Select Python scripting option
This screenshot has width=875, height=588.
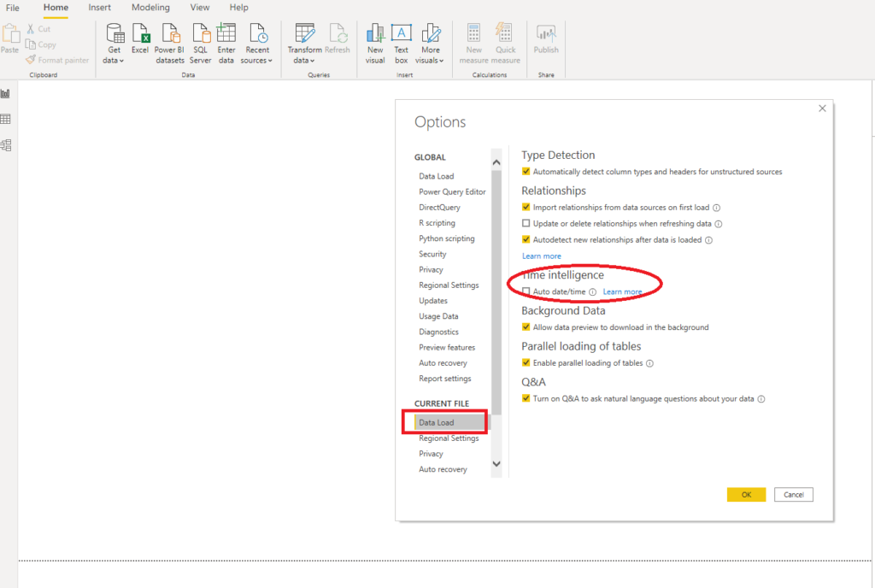[446, 238]
